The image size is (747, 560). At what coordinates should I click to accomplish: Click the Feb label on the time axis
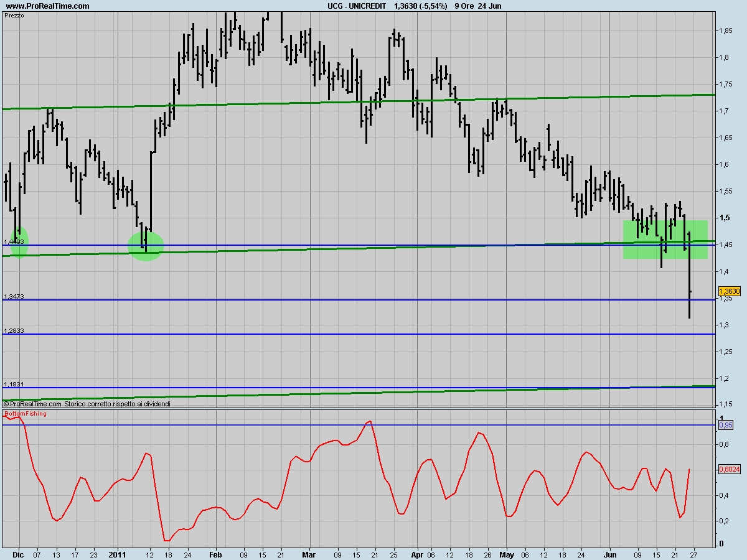coord(215,553)
